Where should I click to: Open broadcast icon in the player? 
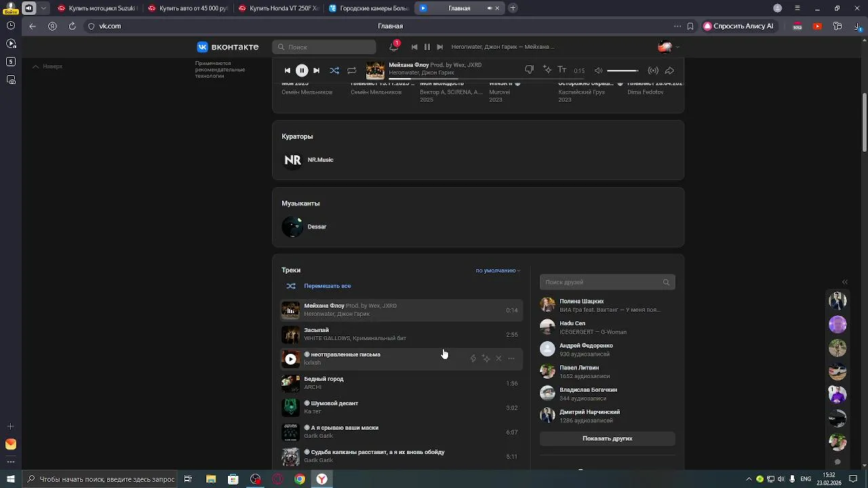click(x=653, y=70)
